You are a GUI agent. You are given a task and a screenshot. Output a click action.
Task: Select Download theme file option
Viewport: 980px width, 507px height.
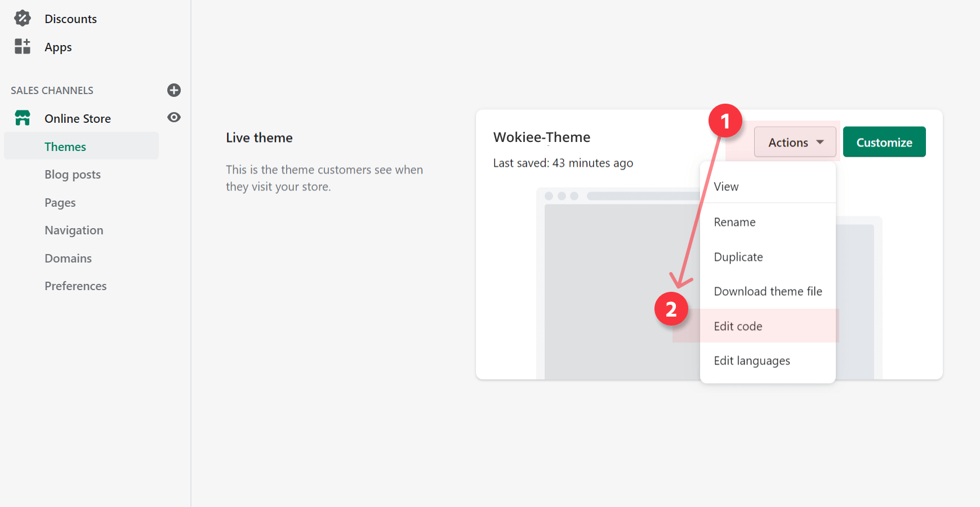click(768, 291)
